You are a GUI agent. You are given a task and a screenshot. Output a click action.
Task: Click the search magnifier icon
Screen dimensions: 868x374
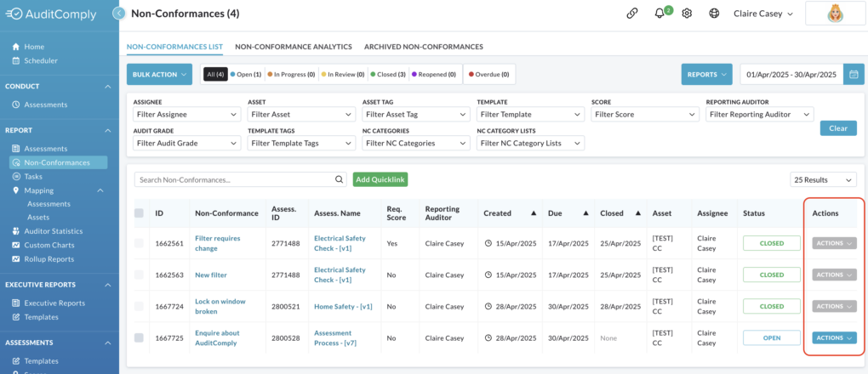point(340,180)
